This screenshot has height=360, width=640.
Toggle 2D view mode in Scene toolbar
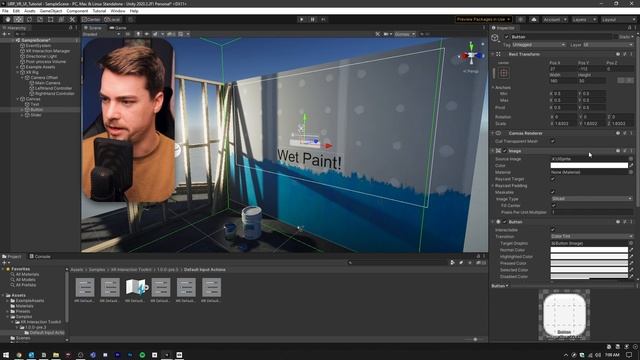128,34
